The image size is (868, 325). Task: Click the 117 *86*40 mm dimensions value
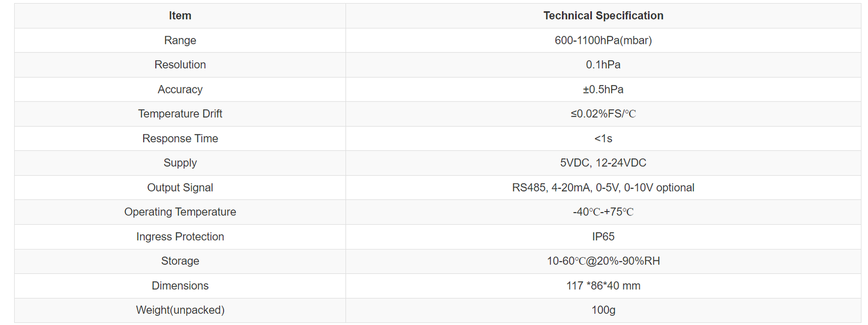(603, 286)
